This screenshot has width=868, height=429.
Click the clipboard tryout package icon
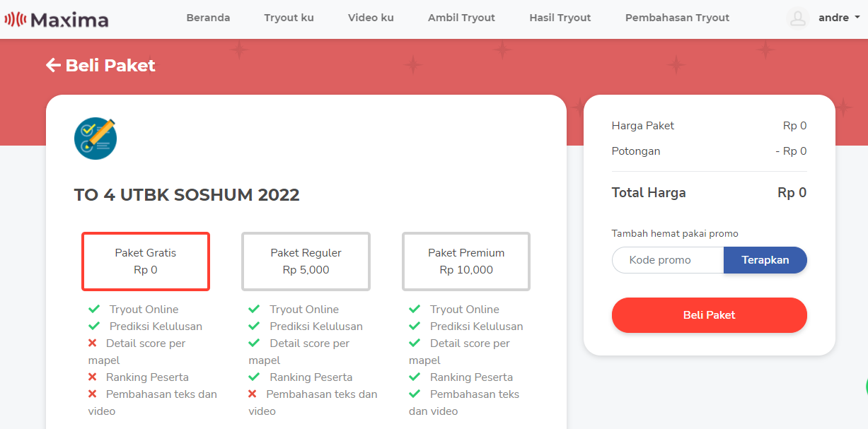click(96, 139)
